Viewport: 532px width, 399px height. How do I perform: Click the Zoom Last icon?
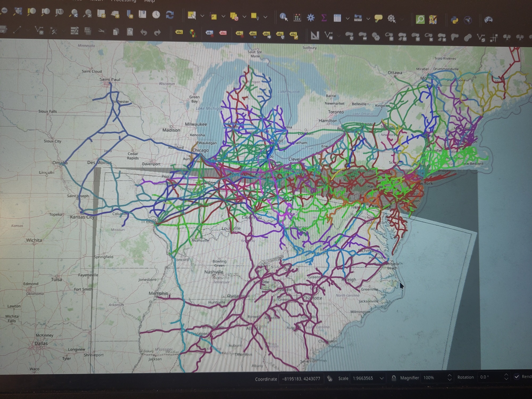point(74,13)
